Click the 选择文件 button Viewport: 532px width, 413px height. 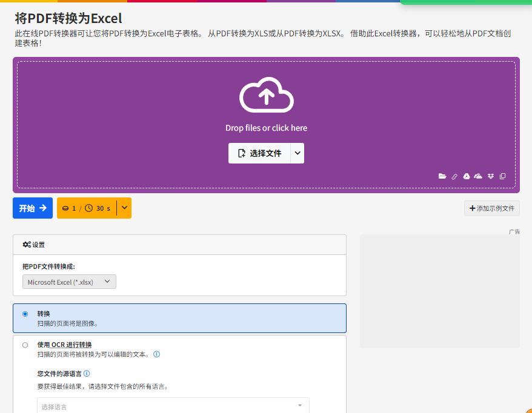click(259, 153)
